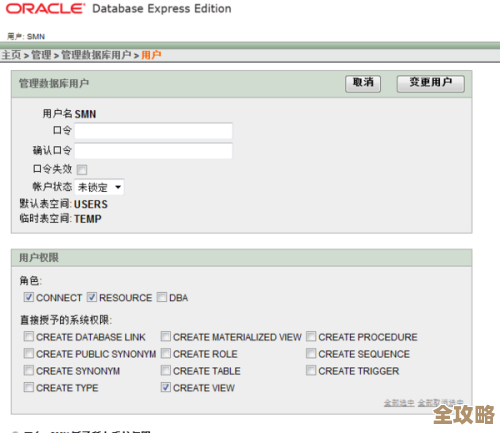Click the 用户: SMN header text
This screenshot has width=500, height=433.
(x=26, y=36)
